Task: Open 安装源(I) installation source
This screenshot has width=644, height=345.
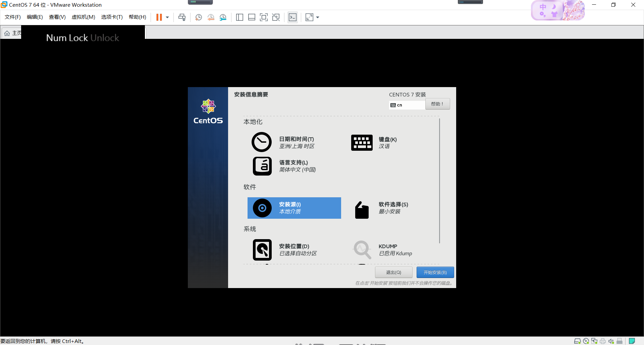Action: click(x=294, y=208)
